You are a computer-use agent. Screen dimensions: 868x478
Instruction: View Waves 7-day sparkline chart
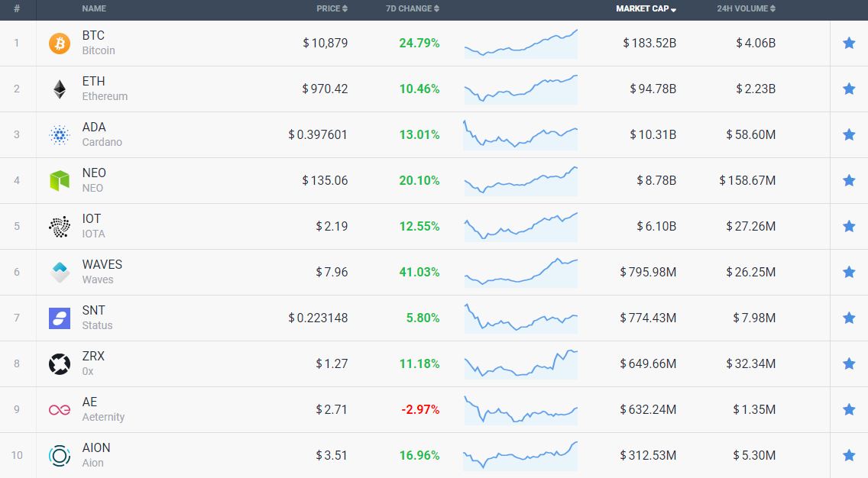point(520,272)
